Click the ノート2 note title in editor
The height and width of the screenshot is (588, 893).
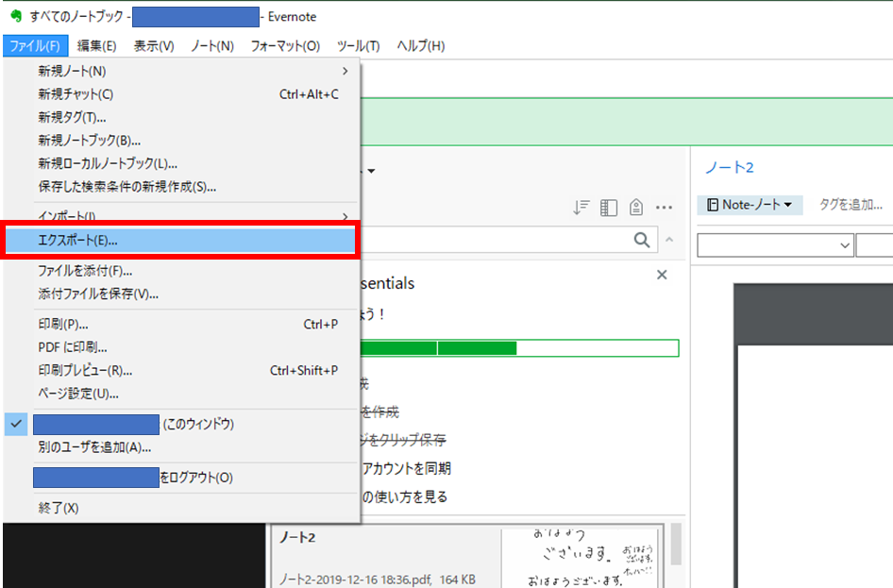pos(730,167)
